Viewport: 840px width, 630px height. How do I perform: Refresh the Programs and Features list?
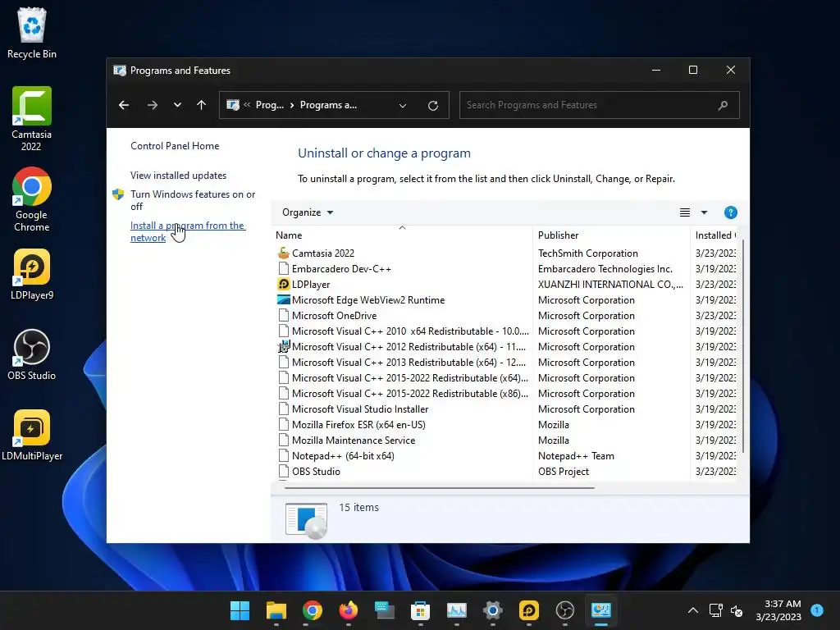(433, 106)
